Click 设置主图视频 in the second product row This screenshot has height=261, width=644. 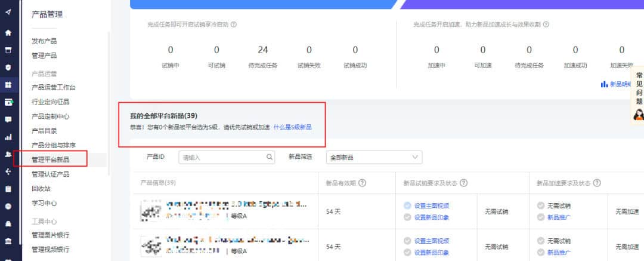(432, 241)
